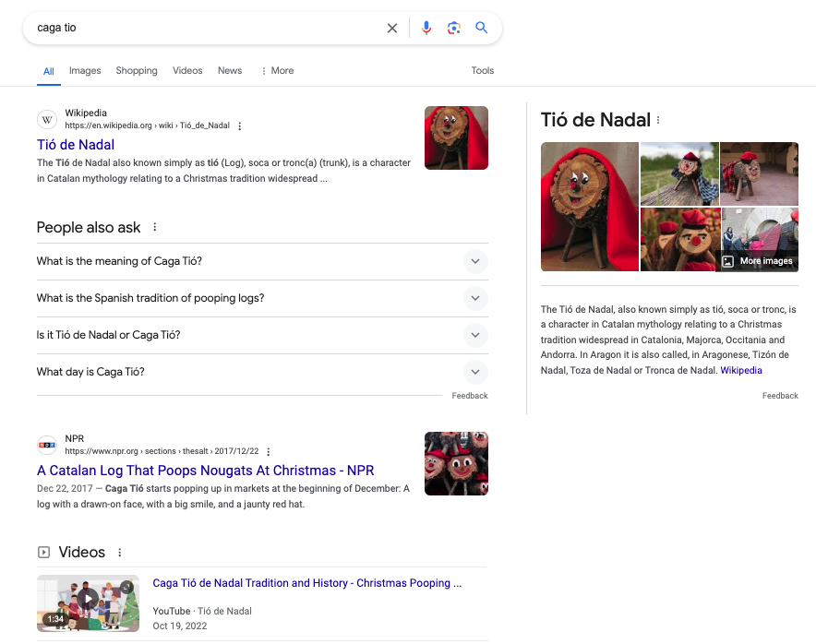Click the Wikipedia favicon beside the first result
This screenshot has height=644, width=816.
pos(46,119)
